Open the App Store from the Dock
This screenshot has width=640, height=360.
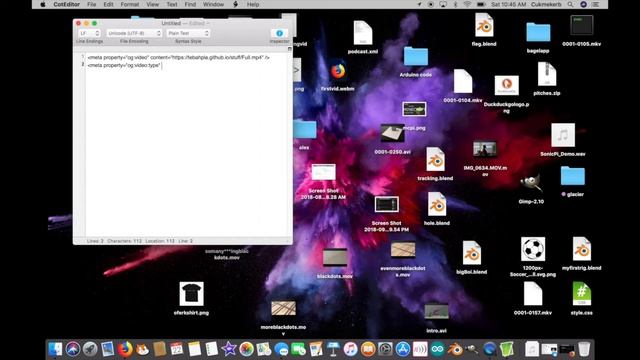point(403,349)
